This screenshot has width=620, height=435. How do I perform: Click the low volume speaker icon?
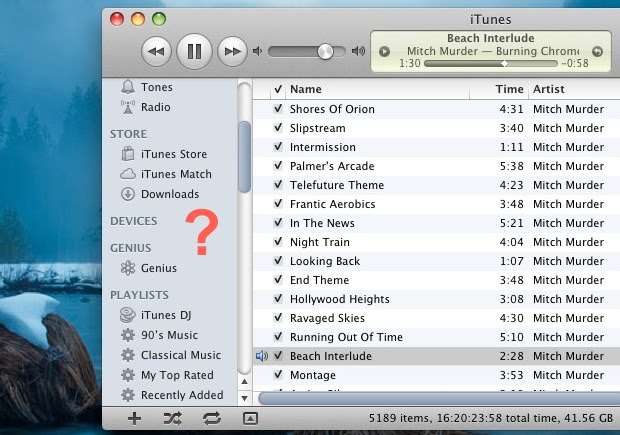click(257, 51)
